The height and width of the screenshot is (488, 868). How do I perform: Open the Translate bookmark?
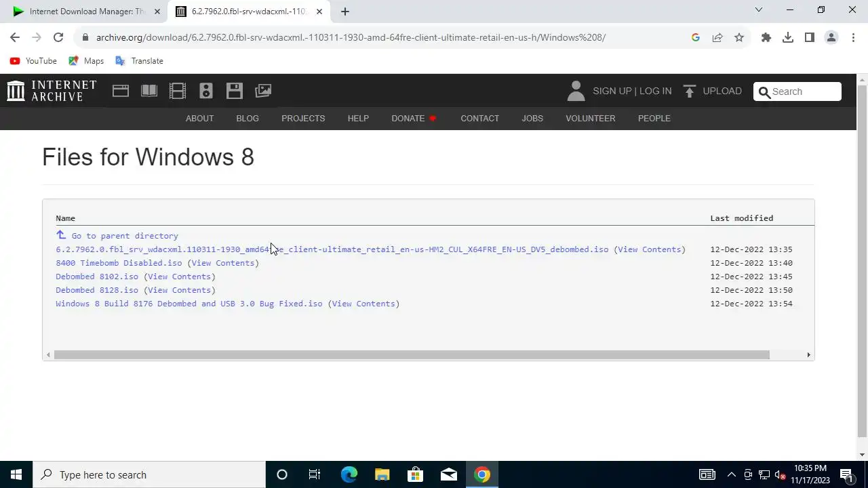(x=139, y=61)
